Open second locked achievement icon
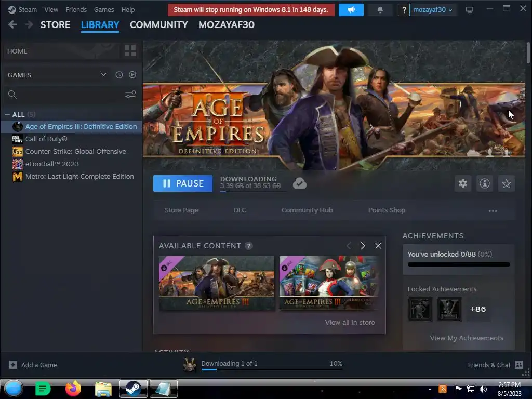Image resolution: width=532 pixels, height=399 pixels. tap(449, 309)
